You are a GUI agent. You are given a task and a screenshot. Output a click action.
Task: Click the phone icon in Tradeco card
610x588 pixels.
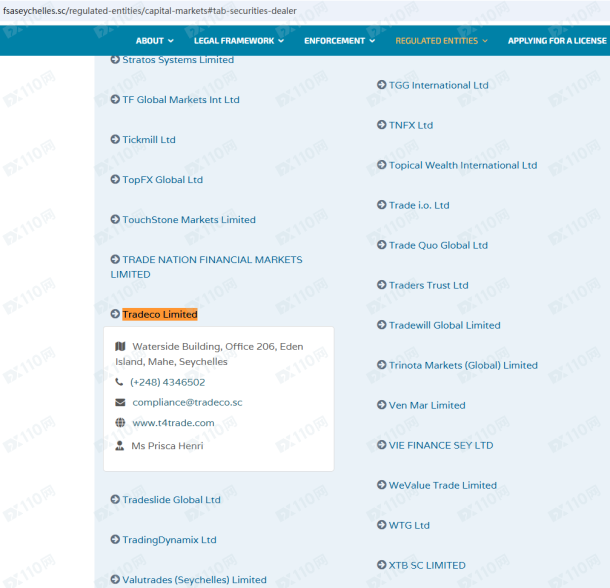119,382
